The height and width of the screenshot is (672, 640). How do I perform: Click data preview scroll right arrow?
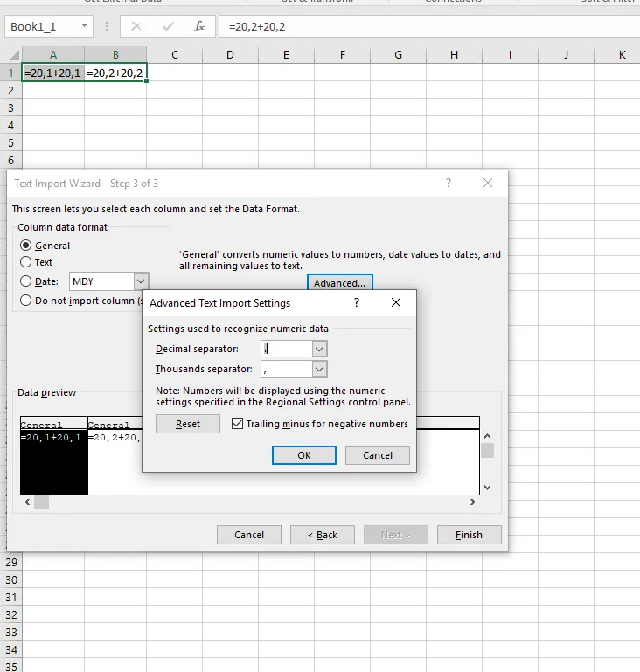[473, 502]
